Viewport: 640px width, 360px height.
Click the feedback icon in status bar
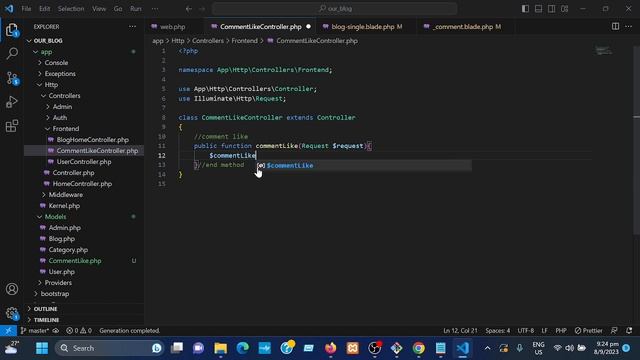(x=614, y=331)
